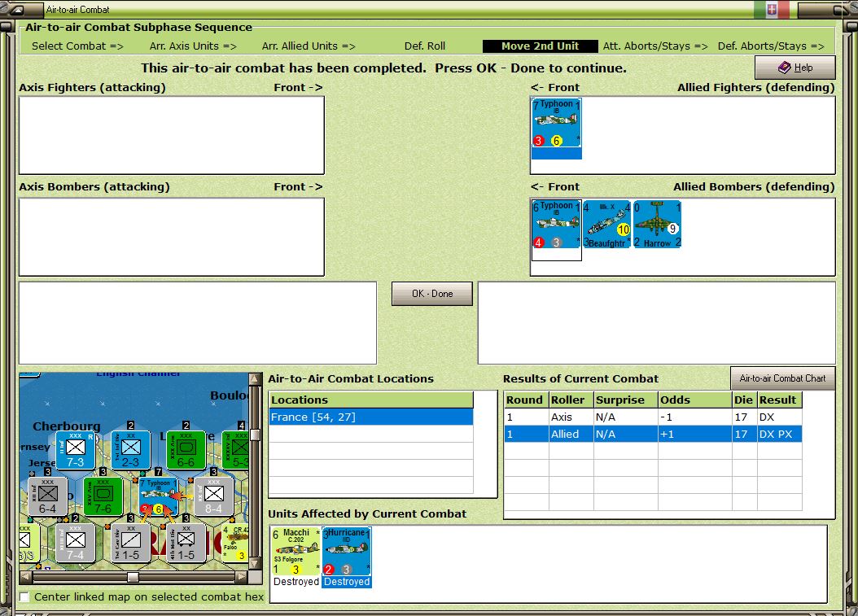The height and width of the screenshot is (616, 858).
Task: Click the destroyed Hurricane IID counter
Action: pyautogui.click(x=347, y=552)
